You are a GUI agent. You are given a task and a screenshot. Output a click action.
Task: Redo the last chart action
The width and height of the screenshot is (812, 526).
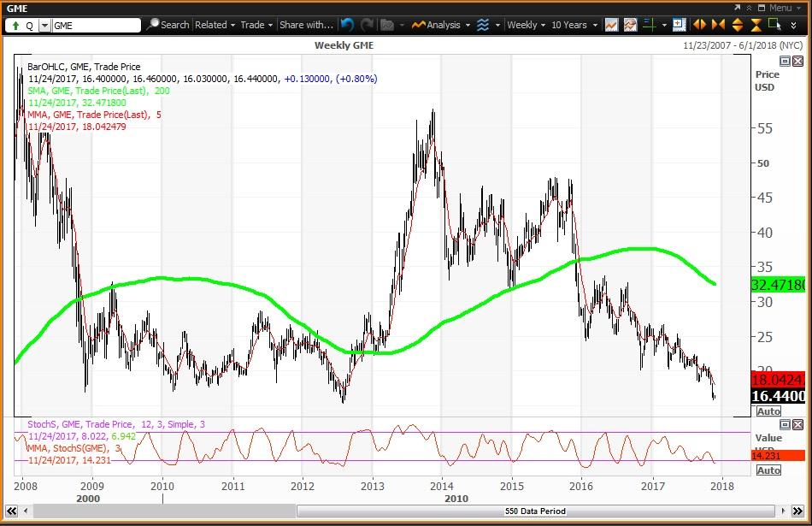368,25
